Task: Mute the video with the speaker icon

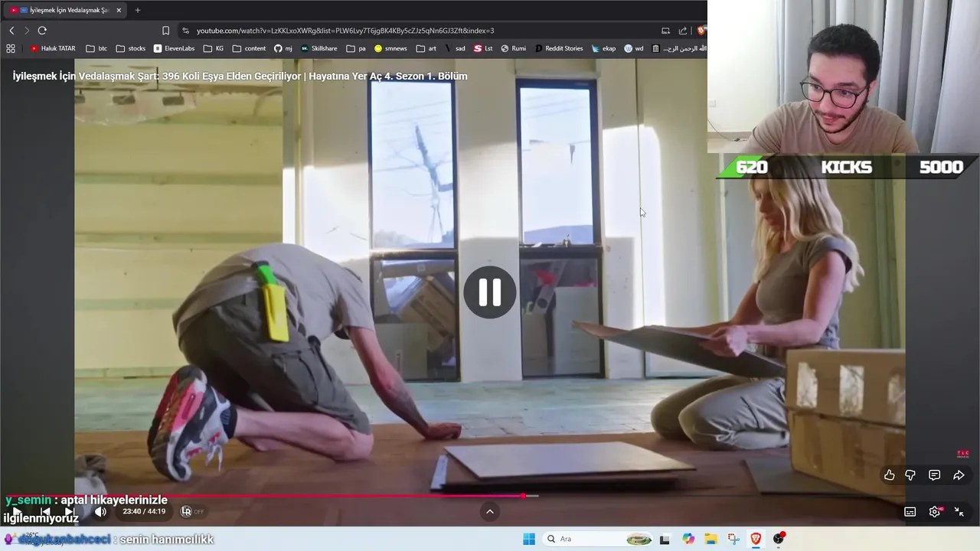Action: 100,511
